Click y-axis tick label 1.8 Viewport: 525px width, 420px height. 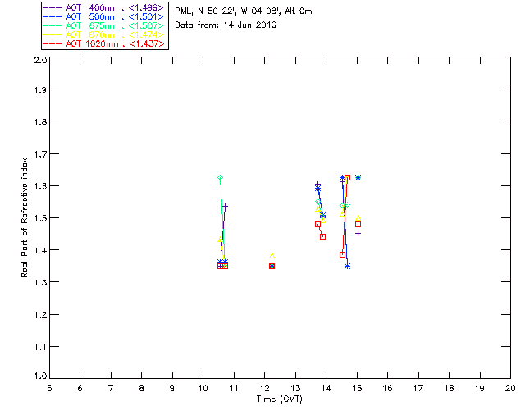tap(40, 121)
